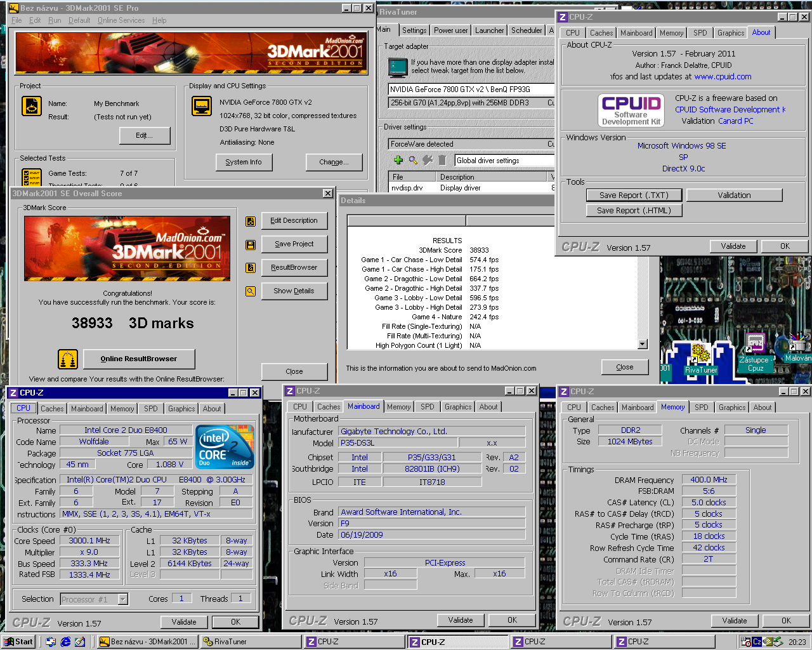Select SPD tab in the CPU-Z About window
This screenshot has width=812, height=650.
click(x=700, y=33)
